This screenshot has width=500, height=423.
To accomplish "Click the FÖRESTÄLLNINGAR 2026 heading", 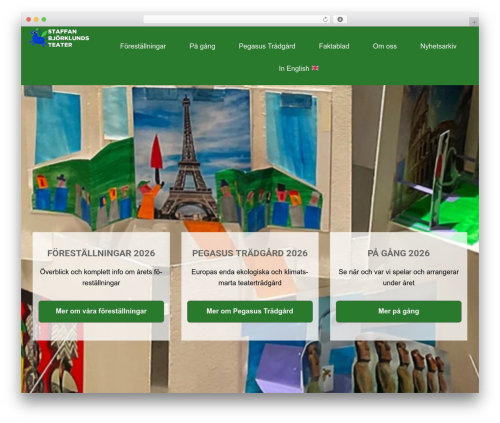I will 101,253.
